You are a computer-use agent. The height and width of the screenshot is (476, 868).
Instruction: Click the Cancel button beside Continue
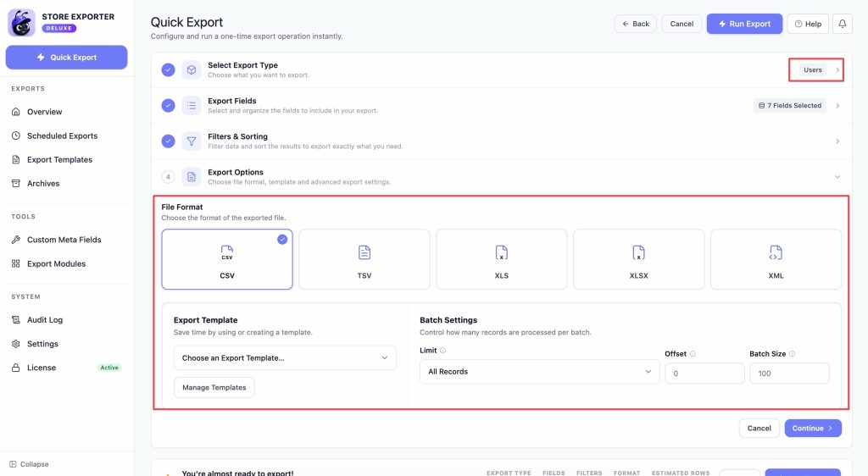point(759,428)
